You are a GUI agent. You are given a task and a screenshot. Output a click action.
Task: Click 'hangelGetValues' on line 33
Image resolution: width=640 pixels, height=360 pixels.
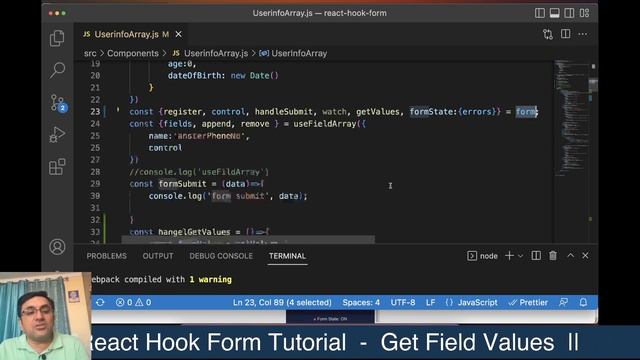194,232
